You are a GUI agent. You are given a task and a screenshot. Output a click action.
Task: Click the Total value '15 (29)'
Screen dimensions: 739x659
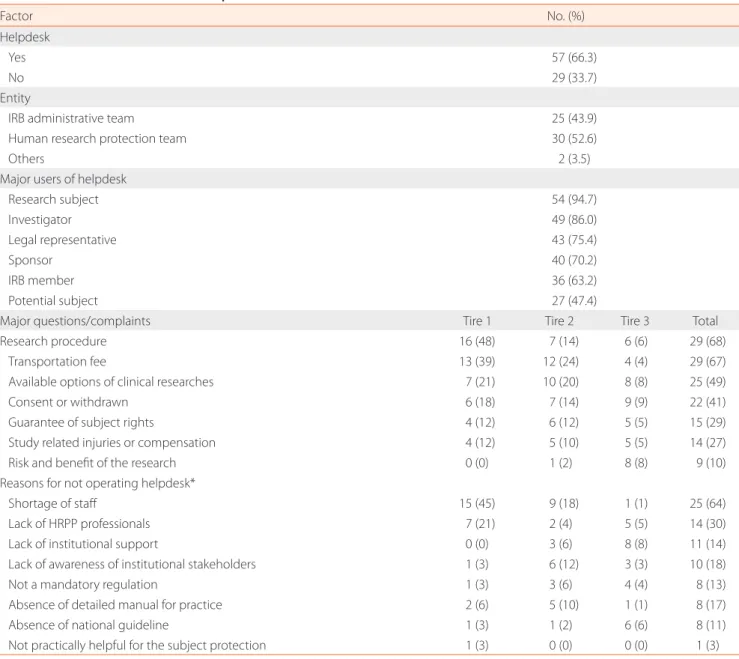click(708, 422)
